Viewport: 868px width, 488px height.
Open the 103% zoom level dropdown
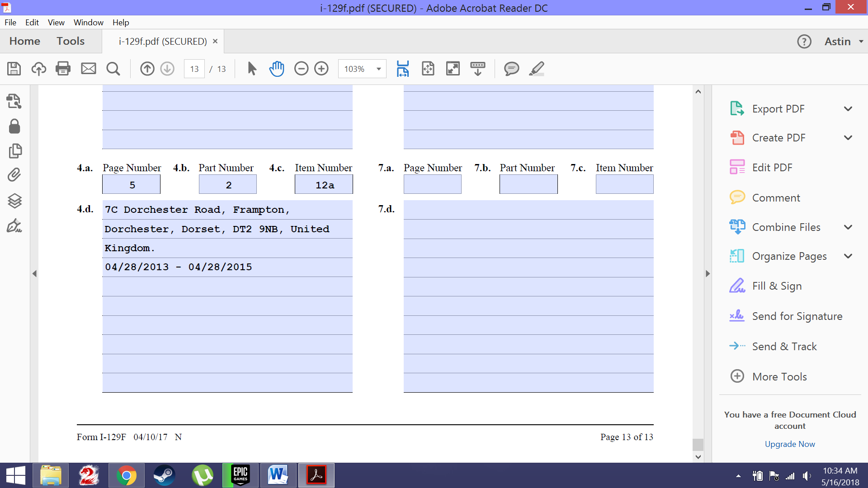(x=378, y=69)
